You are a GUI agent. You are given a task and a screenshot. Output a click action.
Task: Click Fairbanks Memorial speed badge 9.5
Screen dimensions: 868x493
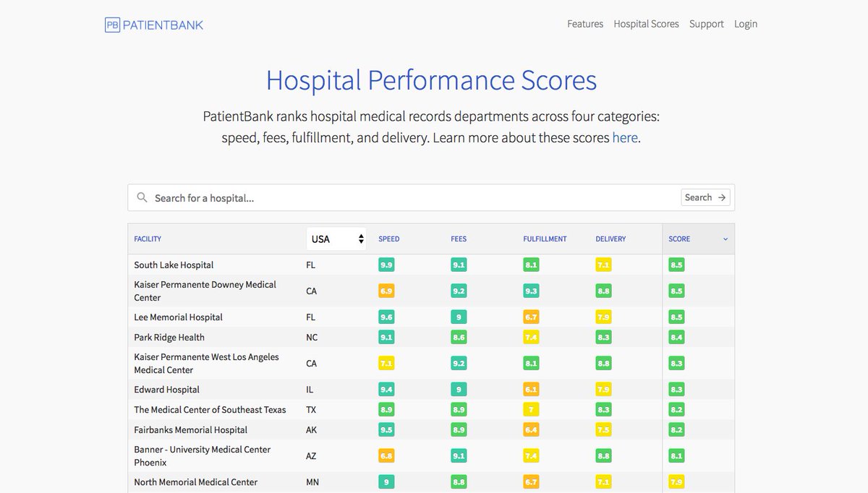click(386, 430)
